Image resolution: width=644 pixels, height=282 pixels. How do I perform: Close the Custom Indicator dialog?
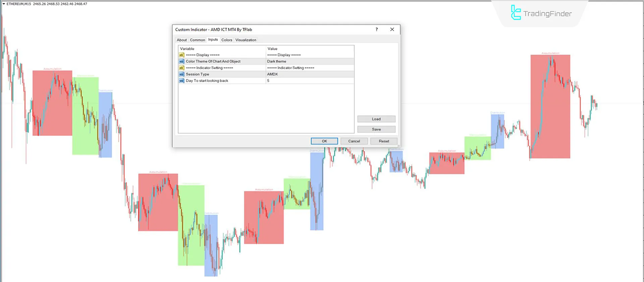(392, 30)
